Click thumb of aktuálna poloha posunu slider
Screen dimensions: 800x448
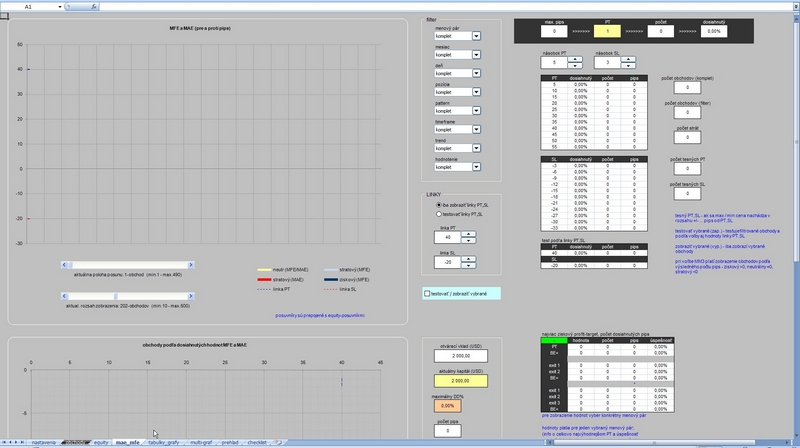(x=70, y=265)
